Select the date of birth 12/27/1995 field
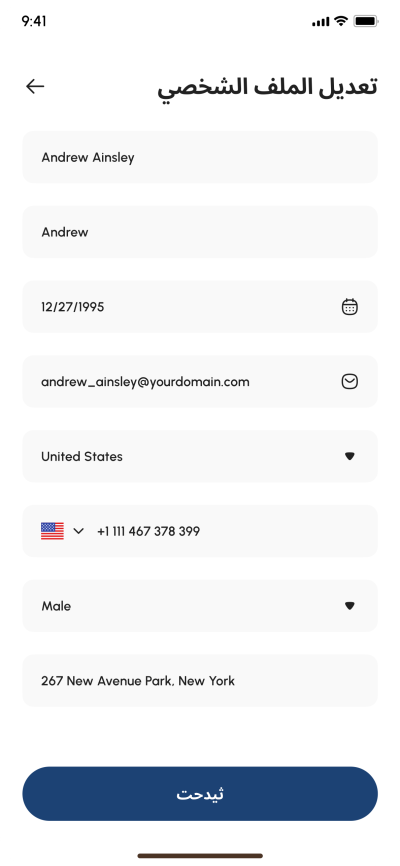This screenshot has width=400, height=866. coord(200,307)
